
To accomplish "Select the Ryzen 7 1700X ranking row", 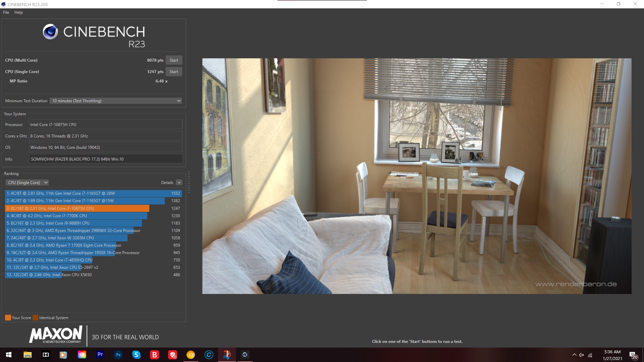I will (93, 245).
